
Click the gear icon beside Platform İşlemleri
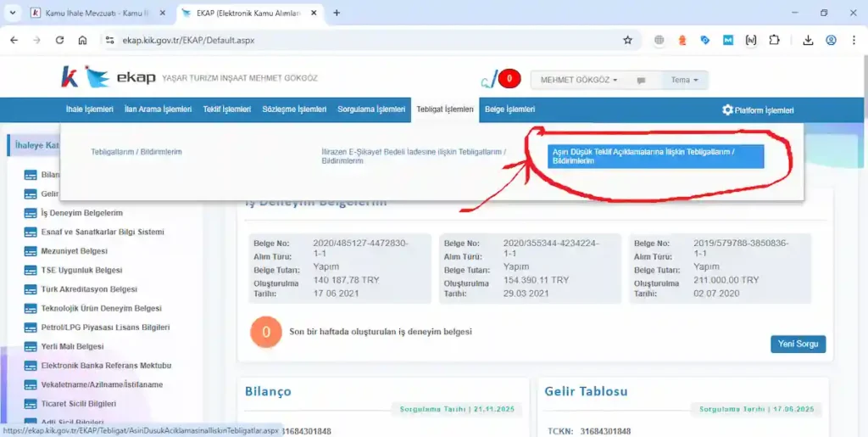727,109
